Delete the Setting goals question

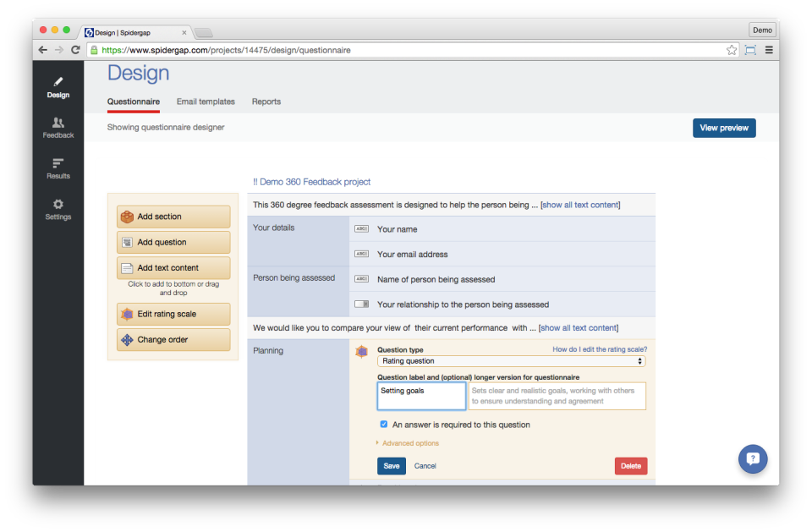(x=631, y=466)
